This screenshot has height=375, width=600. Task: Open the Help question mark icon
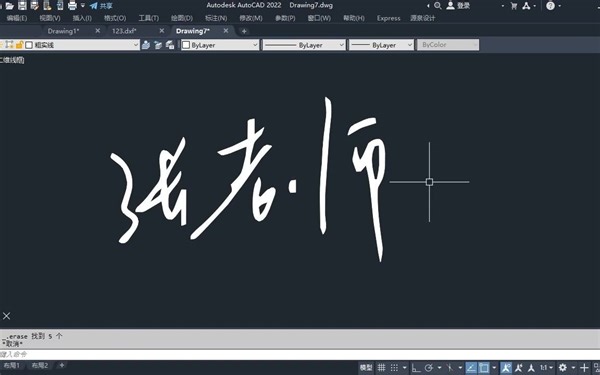click(550, 6)
